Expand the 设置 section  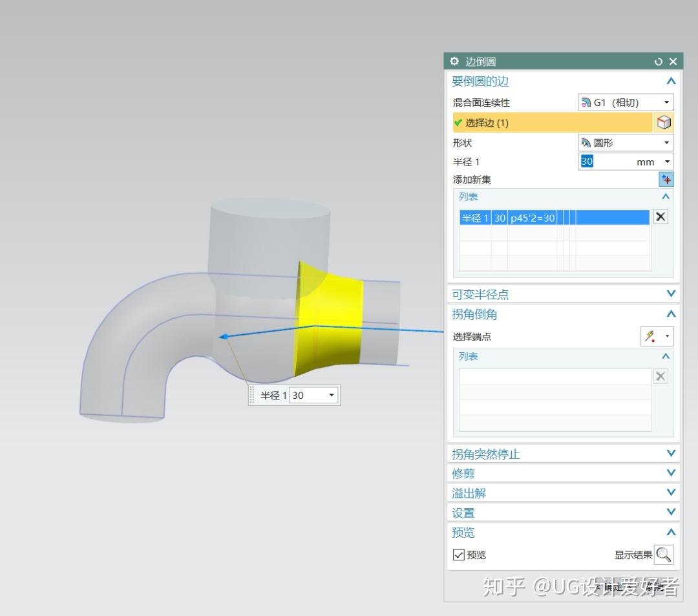[671, 513]
